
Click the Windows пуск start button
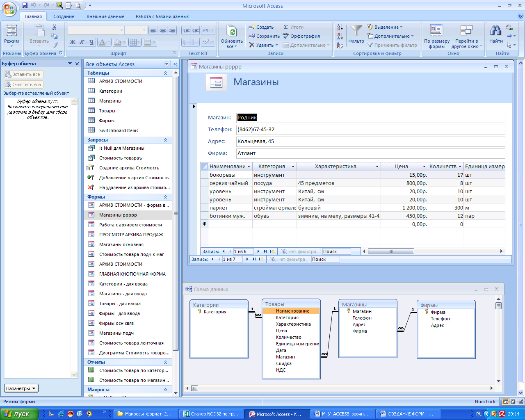19,414
